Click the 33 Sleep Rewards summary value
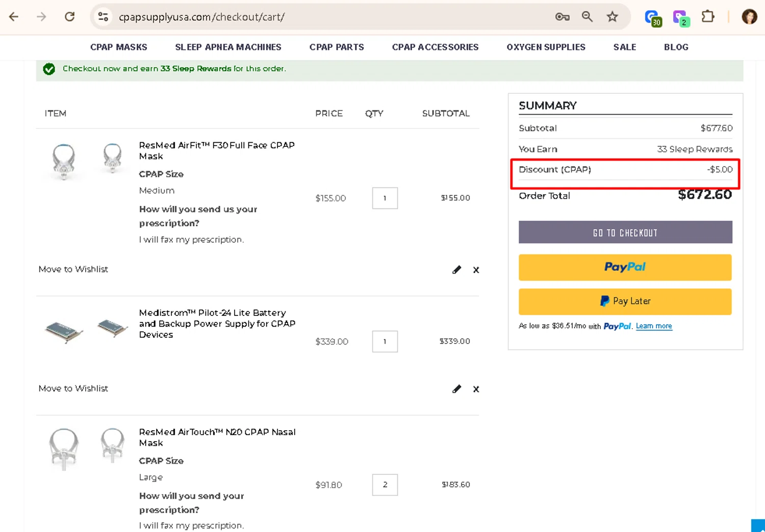This screenshot has height=532, width=765. point(695,149)
